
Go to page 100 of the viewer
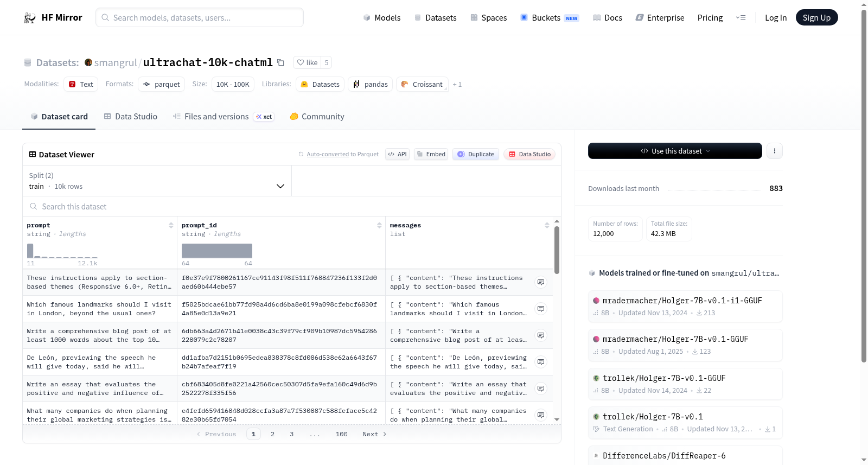342,434
